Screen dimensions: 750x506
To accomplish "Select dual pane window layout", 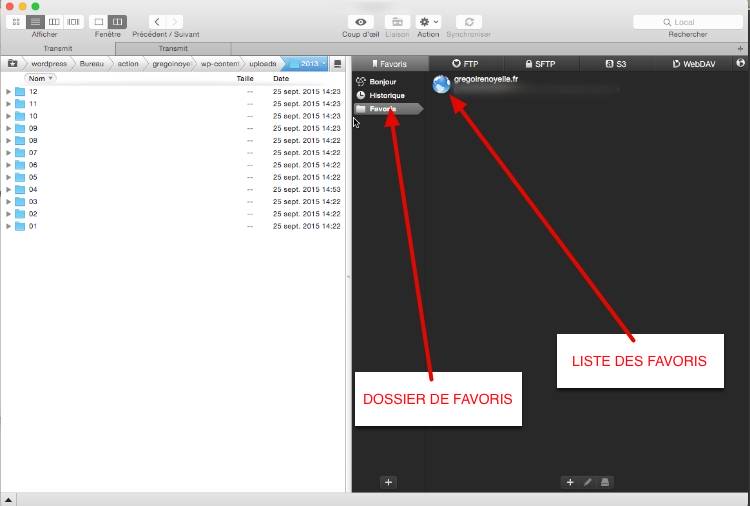I will coord(117,22).
